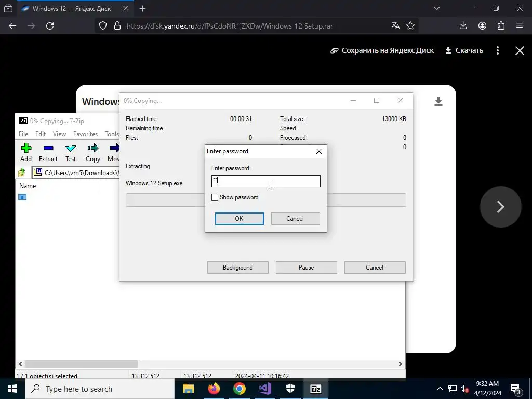Click Сохранить на Яндекс Диск
The image size is (532, 399).
coord(382,50)
